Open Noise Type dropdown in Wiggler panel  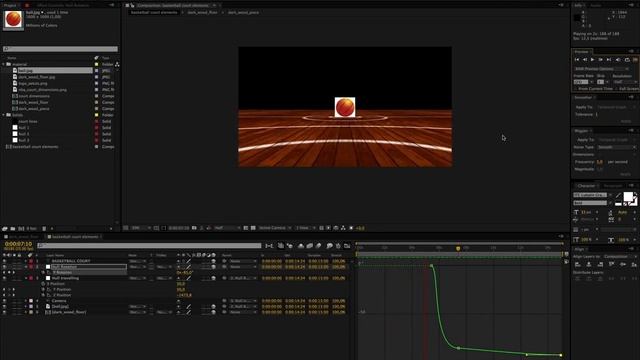click(616, 147)
